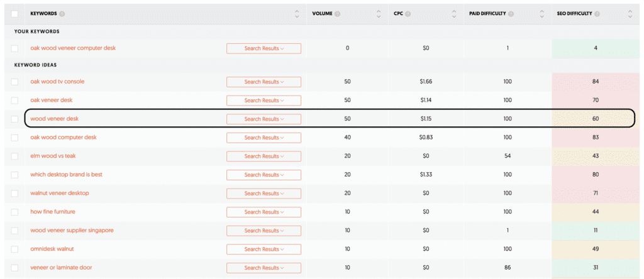This screenshot has width=644, height=279.
Task: Click the info icon beside Volume header
Action: [338, 14]
